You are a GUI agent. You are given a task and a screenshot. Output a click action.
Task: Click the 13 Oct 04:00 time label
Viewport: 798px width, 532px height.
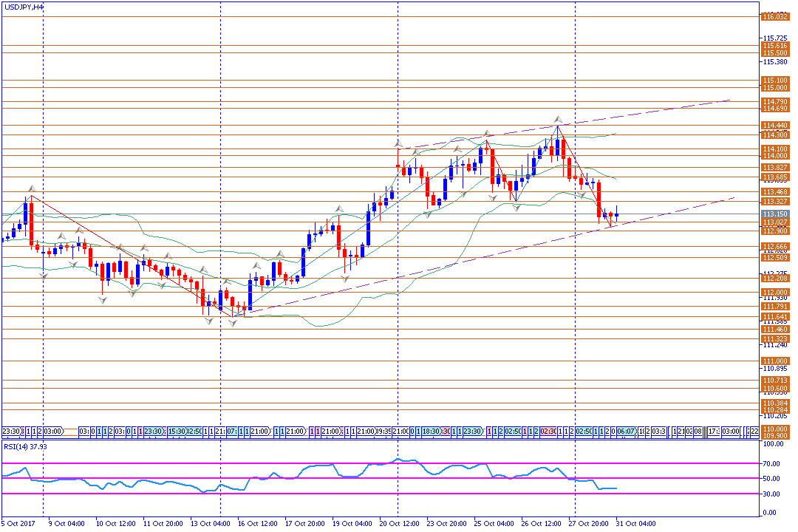coord(210,523)
